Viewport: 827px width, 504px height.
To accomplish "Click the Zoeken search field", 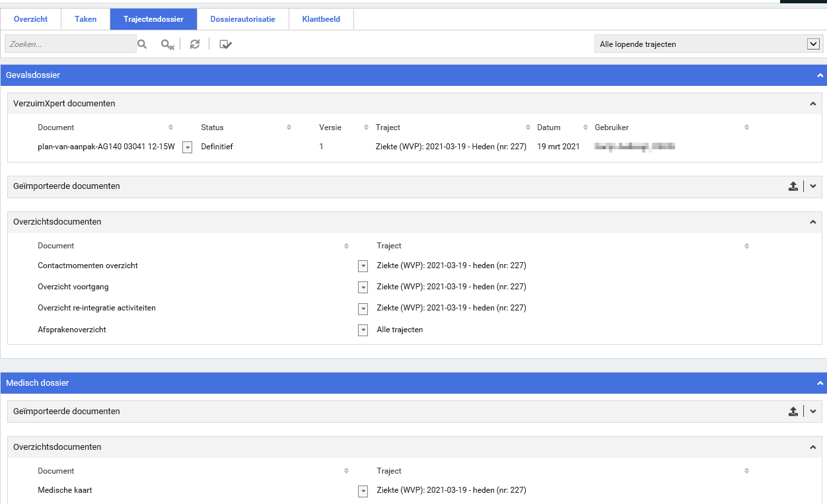I will [69, 44].
